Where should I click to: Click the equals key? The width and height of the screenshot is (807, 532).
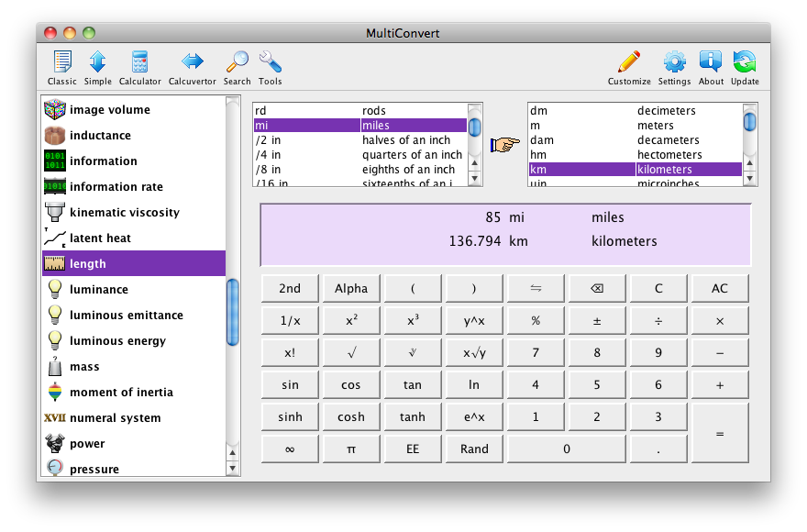720,433
